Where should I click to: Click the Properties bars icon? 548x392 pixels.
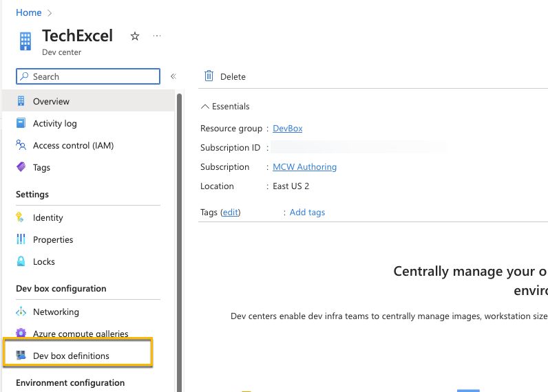tap(21, 239)
